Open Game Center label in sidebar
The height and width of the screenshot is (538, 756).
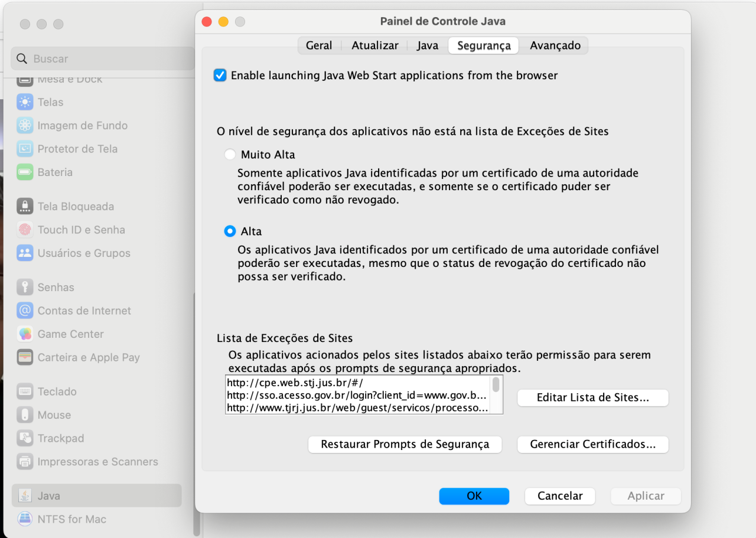[x=71, y=334]
